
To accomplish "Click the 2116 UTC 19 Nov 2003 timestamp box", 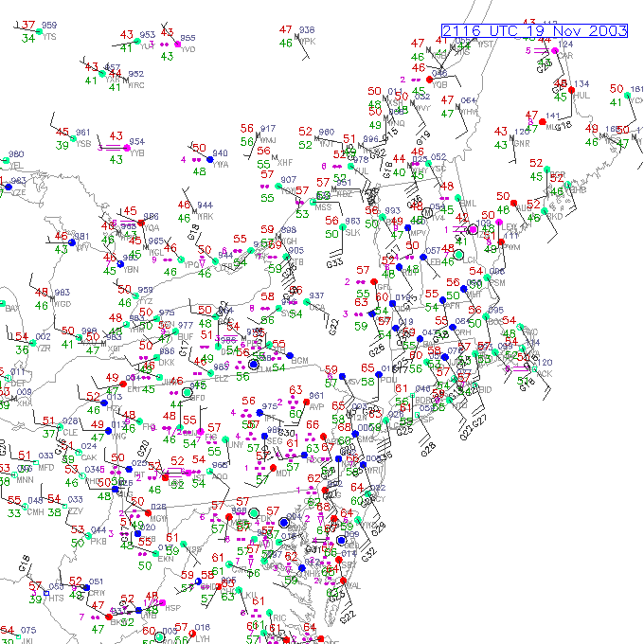I will pyautogui.click(x=534, y=31).
